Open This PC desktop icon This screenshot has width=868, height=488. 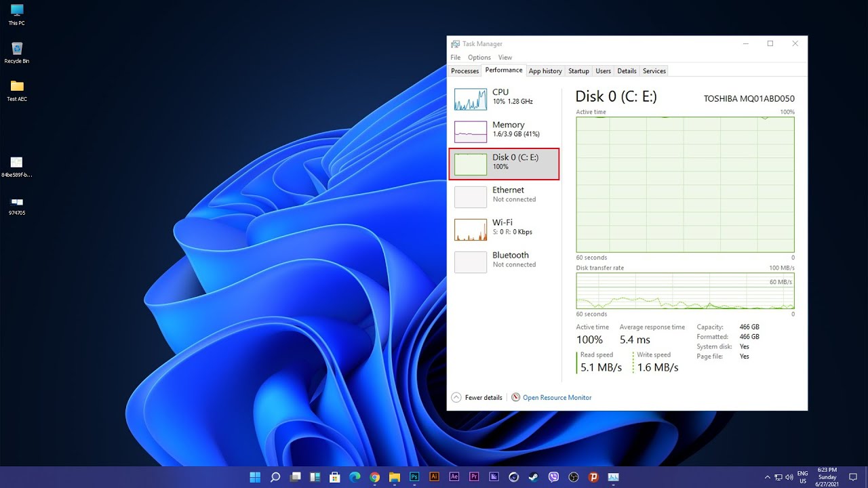tap(17, 15)
